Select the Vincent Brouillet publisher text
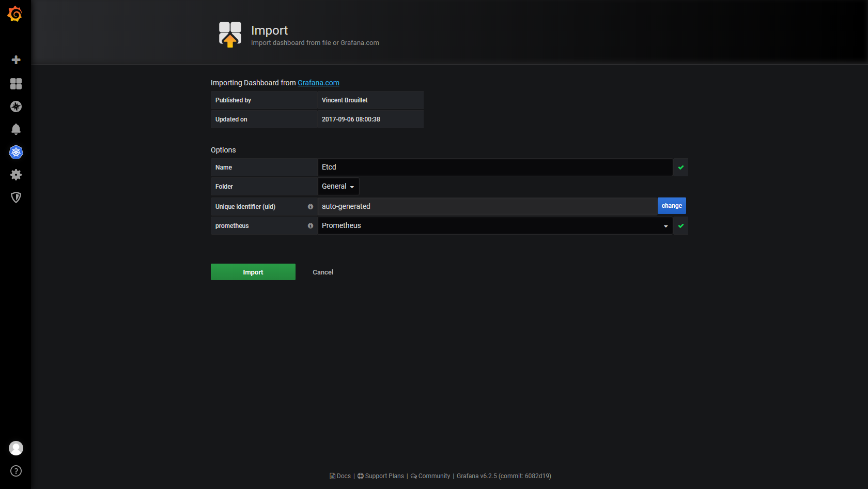This screenshot has height=489, width=868. click(345, 100)
